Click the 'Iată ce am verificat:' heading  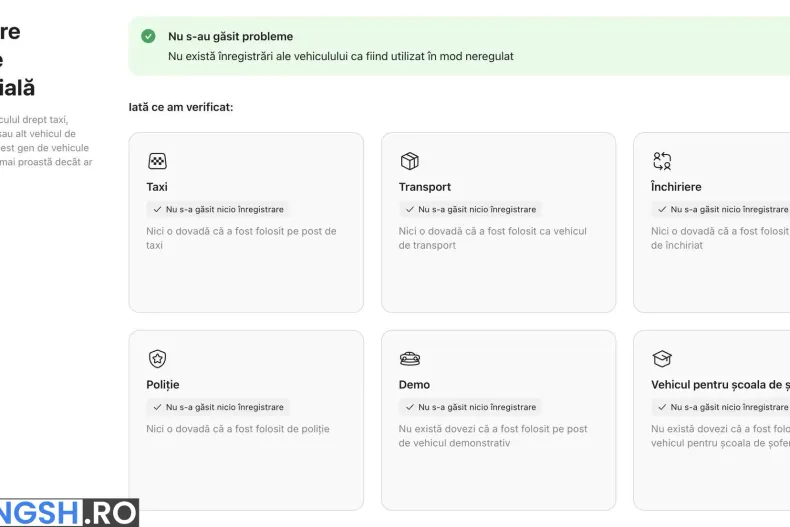coord(181,107)
